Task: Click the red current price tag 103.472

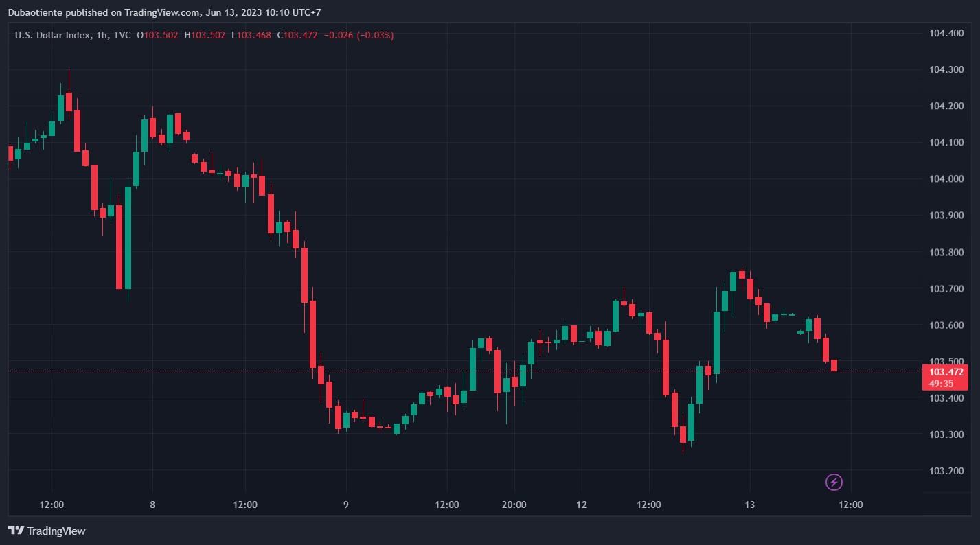Action: pyautogui.click(x=946, y=372)
